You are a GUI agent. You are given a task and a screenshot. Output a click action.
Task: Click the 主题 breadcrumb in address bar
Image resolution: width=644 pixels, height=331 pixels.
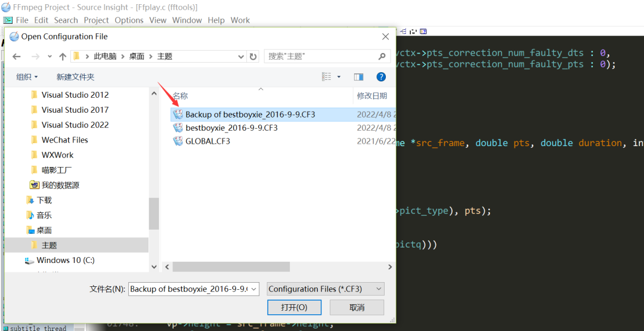[165, 57]
